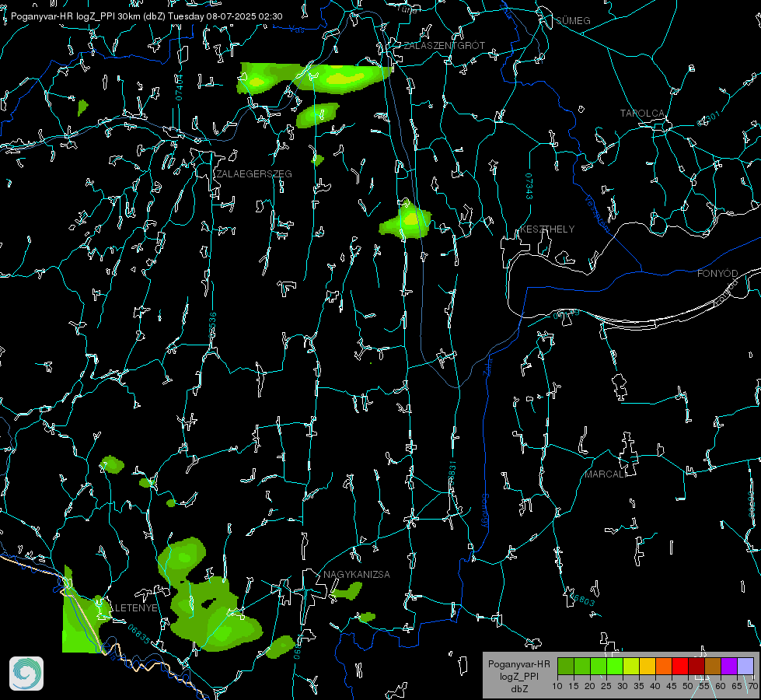
Task: Click the TAPOLCA city label
Action: pyautogui.click(x=642, y=114)
